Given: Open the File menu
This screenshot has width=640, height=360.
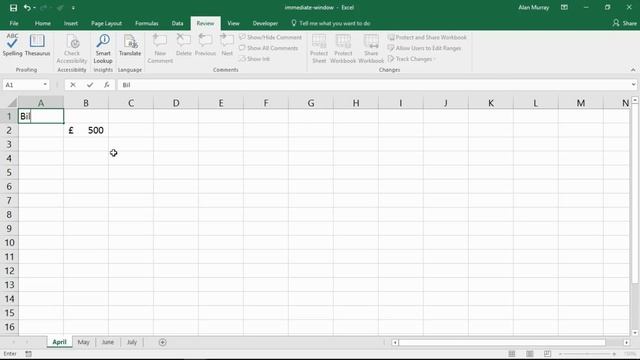Looking at the screenshot, I should point(14,23).
